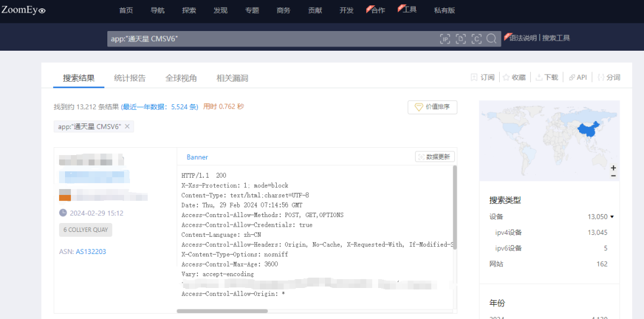Click the C-bracket icon in search bar
The height and width of the screenshot is (319, 644).
coord(476,39)
